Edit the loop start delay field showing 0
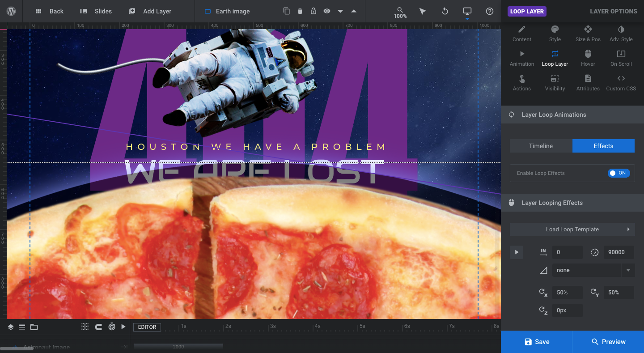 coord(568,252)
